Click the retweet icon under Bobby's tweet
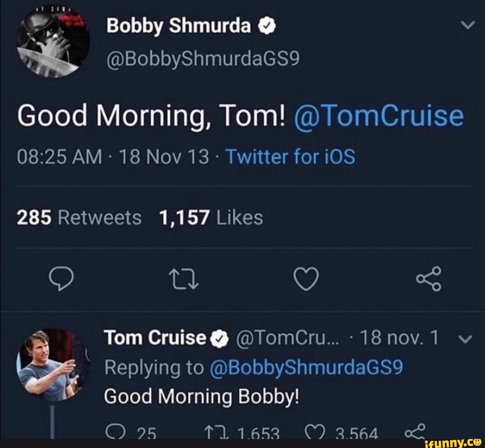This screenshot has width=485, height=448. (183, 279)
